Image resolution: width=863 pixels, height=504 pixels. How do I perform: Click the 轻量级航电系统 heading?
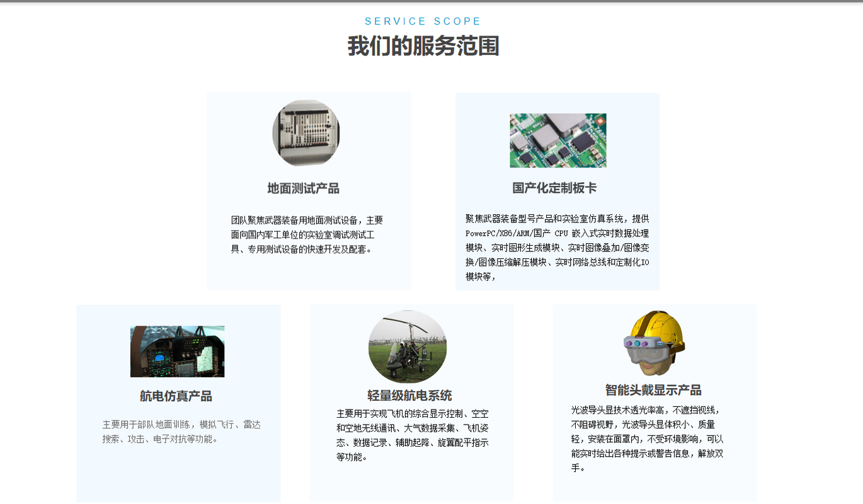pos(409,396)
